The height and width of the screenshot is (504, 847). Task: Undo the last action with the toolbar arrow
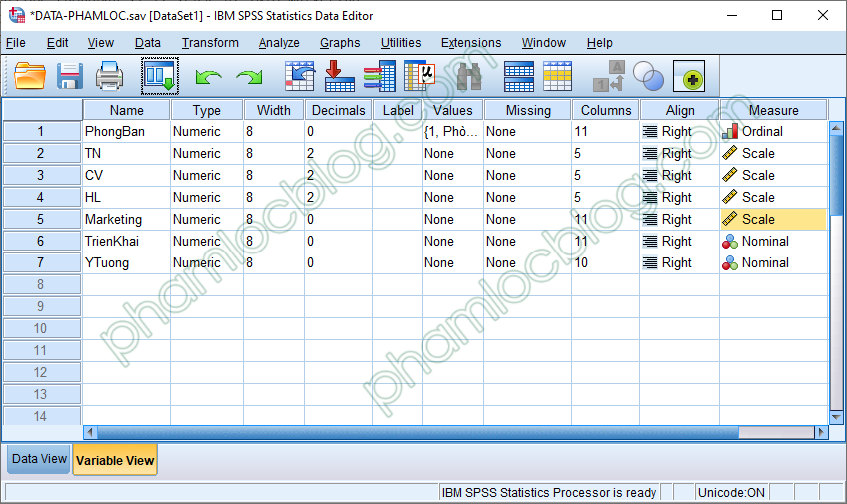coord(208,77)
